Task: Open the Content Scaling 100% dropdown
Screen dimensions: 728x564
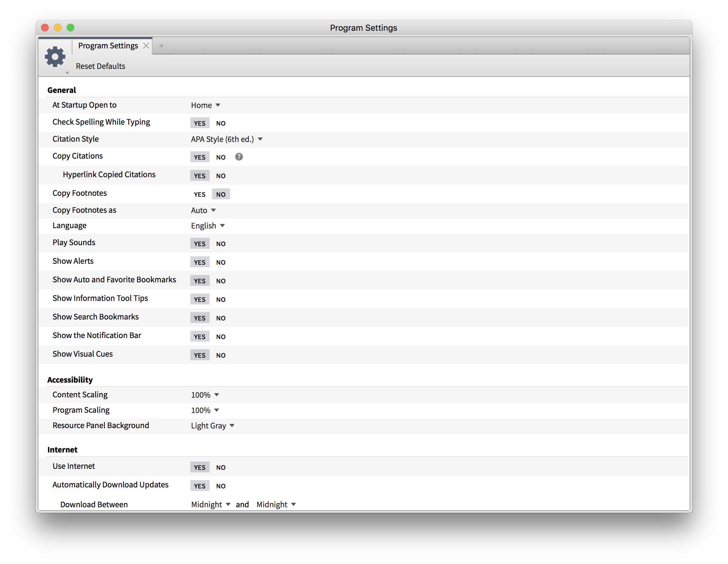Action: 205,395
